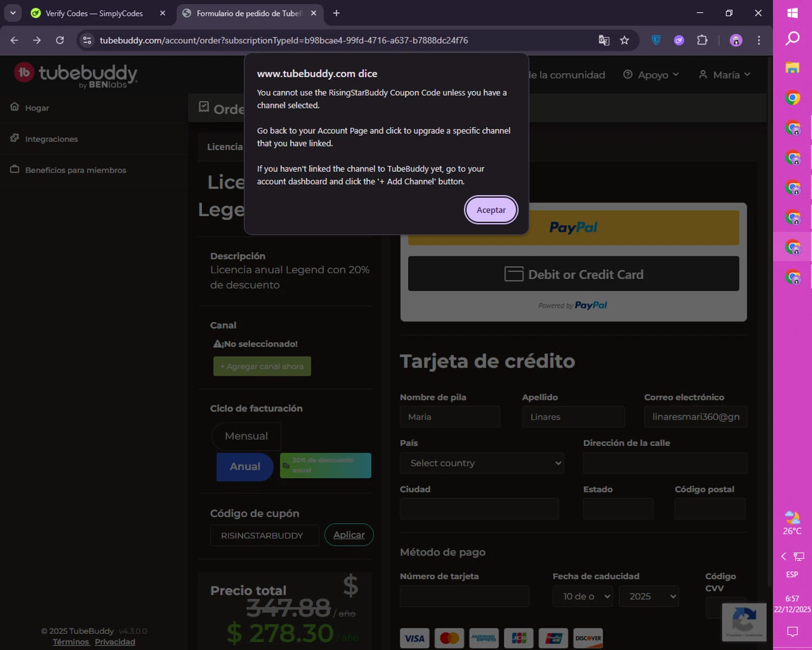Click the Correo electrónico field
812x650 pixels.
(696, 417)
